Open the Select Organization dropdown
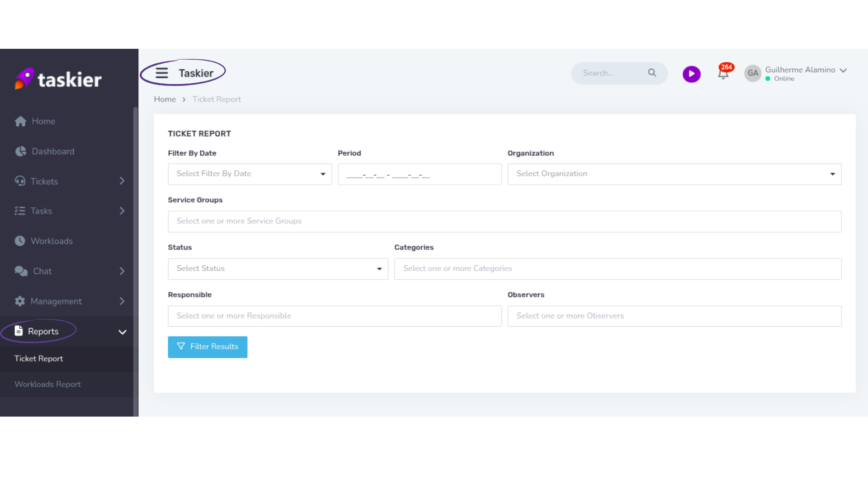Image resolution: width=868 pixels, height=488 pixels. tap(674, 174)
